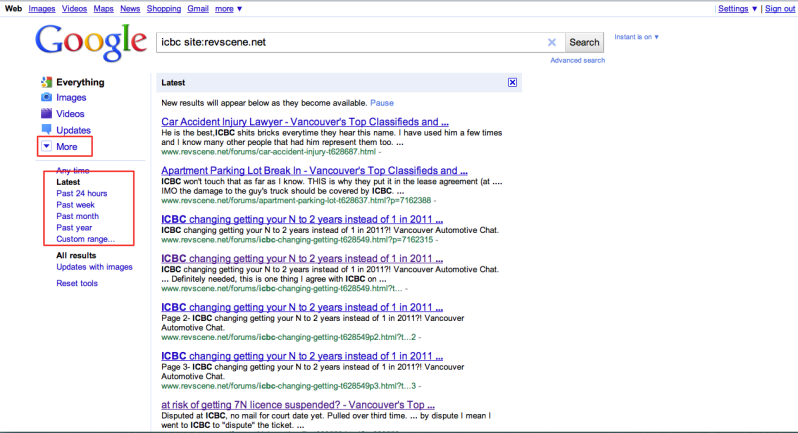Filter results to Past week

point(75,205)
